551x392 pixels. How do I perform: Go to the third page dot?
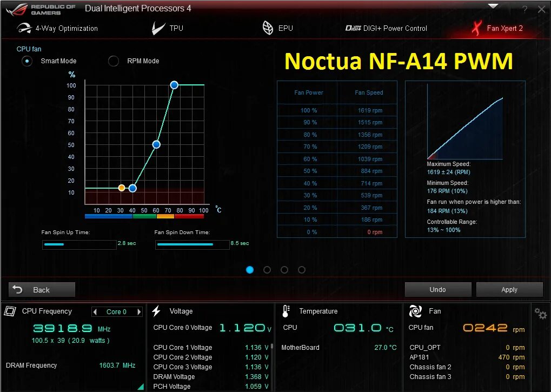(x=284, y=270)
